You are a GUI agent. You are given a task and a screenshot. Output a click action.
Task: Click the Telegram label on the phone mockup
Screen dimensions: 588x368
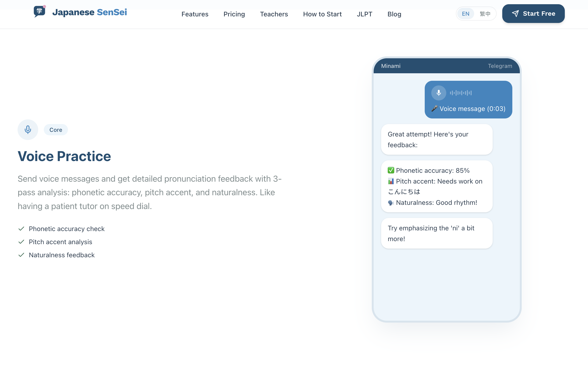click(x=500, y=66)
